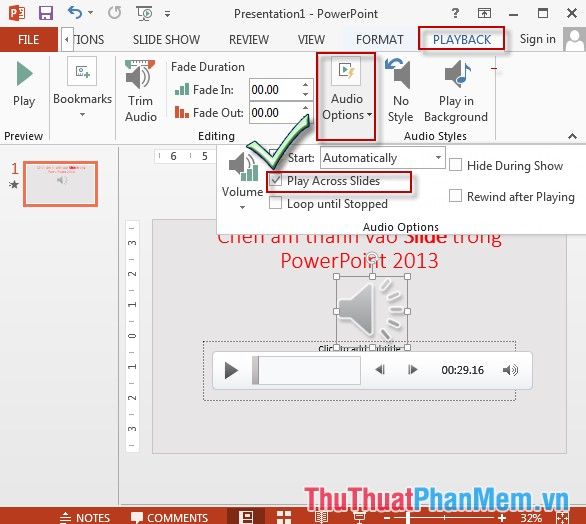The height and width of the screenshot is (524, 586).
Task: Click the user account avatar icon
Action: click(x=574, y=39)
